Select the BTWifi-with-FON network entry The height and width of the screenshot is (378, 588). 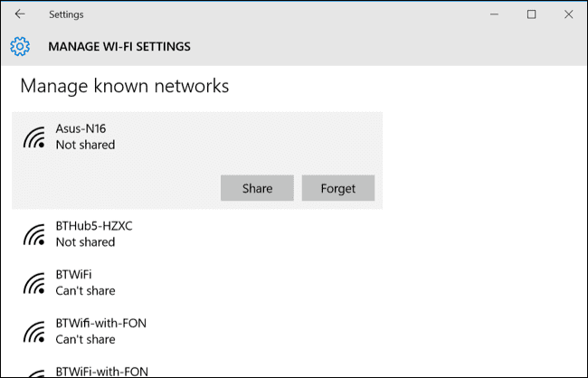(x=197, y=331)
